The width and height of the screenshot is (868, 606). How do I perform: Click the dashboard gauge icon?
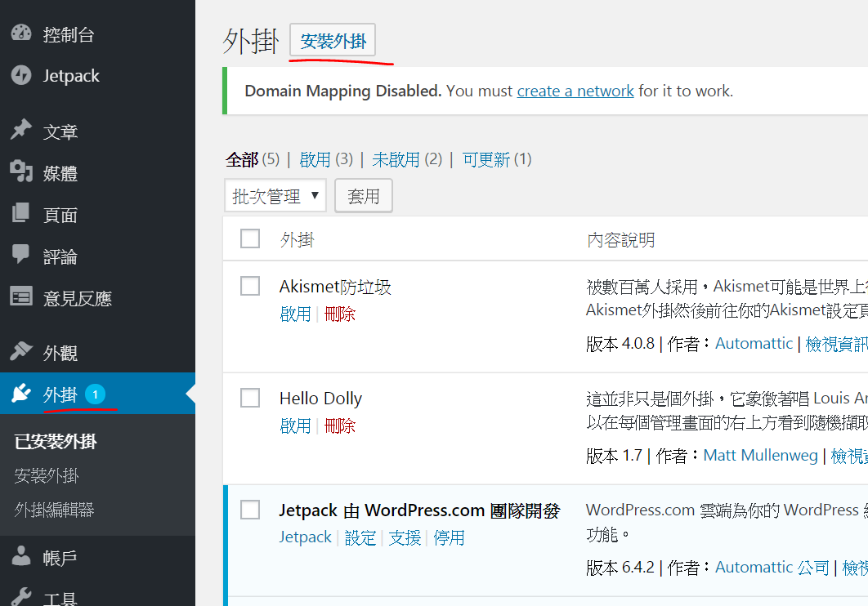coord(21,33)
